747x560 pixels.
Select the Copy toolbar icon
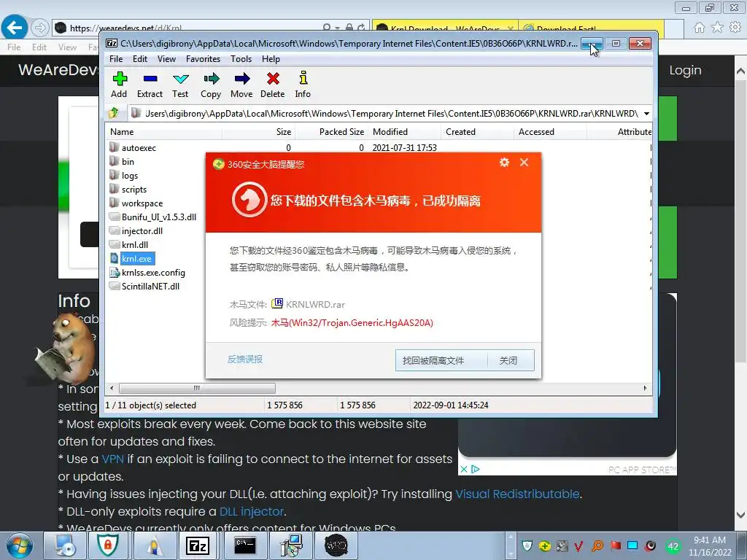coord(211,85)
